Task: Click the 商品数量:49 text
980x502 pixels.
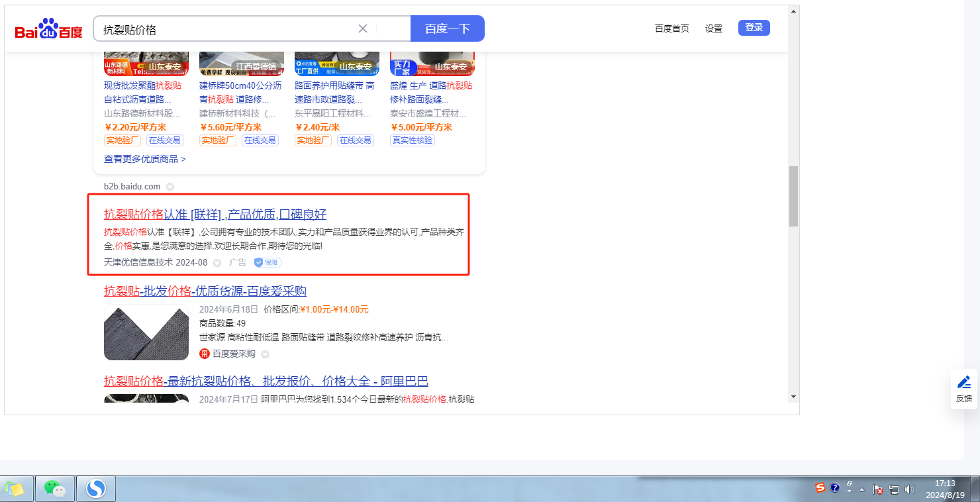Action: coord(222,323)
